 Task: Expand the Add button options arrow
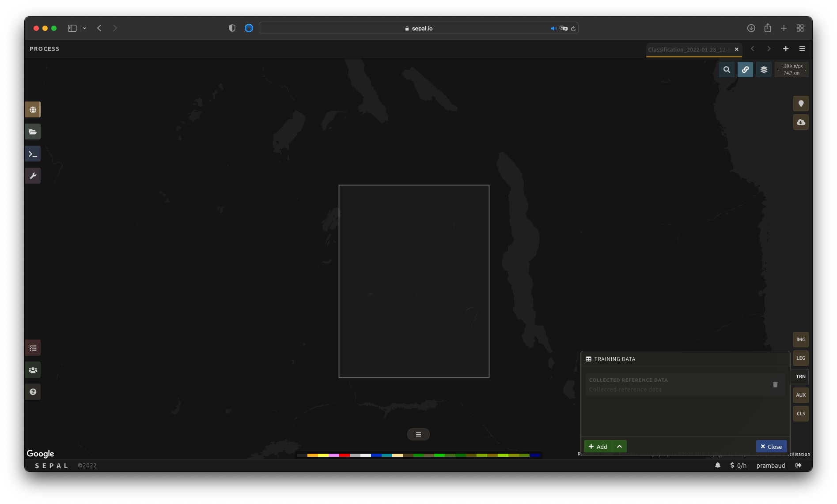619,447
